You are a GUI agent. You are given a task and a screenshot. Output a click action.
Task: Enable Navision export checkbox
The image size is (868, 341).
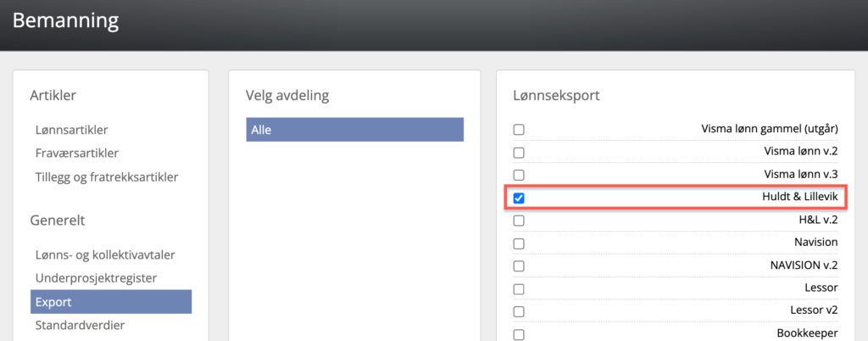click(519, 243)
